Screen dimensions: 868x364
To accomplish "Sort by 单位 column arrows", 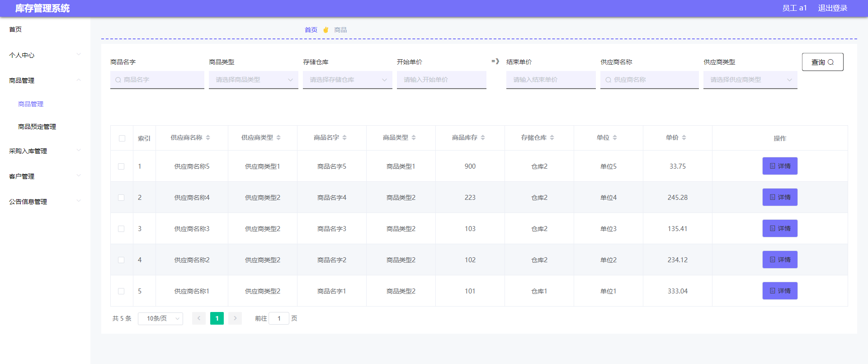I will [x=615, y=137].
